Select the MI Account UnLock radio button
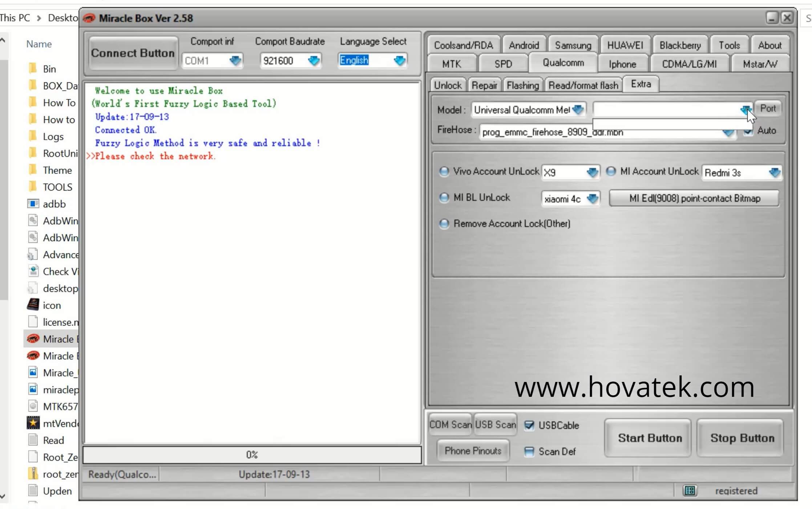Viewport: 812px width, 509px height. 611,171
